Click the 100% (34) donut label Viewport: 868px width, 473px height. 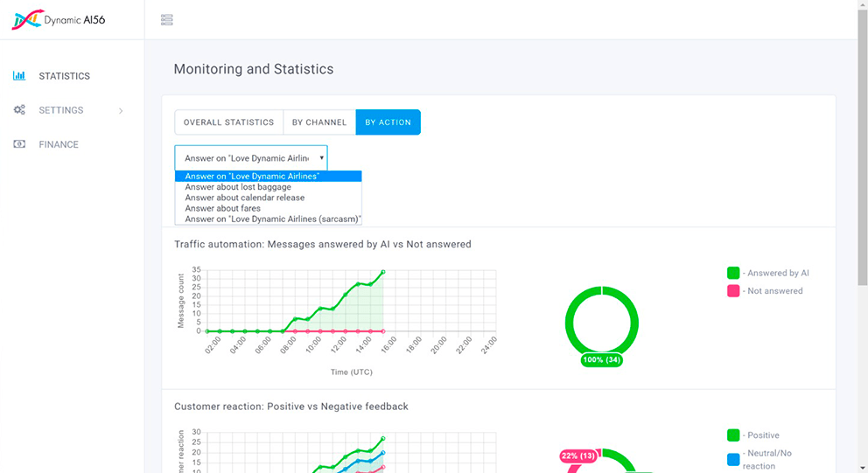tap(602, 360)
